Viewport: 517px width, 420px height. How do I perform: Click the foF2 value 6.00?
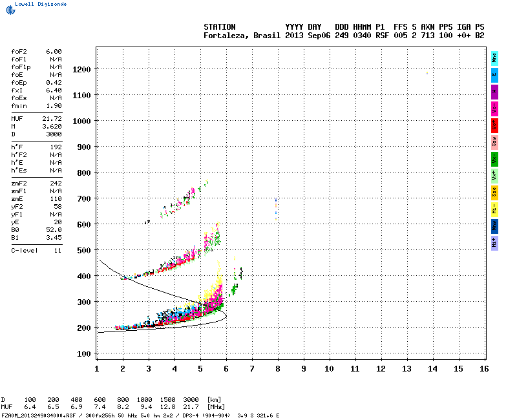[x=54, y=52]
